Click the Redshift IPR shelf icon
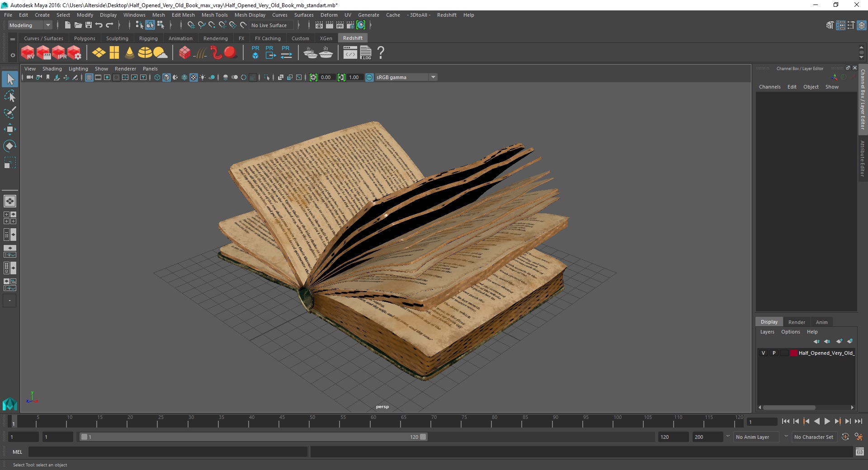Screen dimensions: 868x470 (59, 52)
